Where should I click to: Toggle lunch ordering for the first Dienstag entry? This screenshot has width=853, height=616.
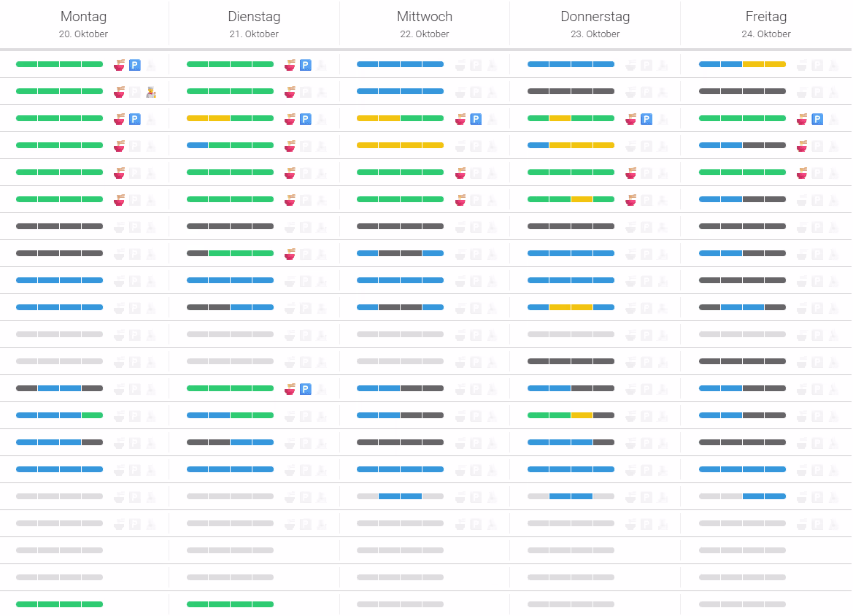point(290,64)
